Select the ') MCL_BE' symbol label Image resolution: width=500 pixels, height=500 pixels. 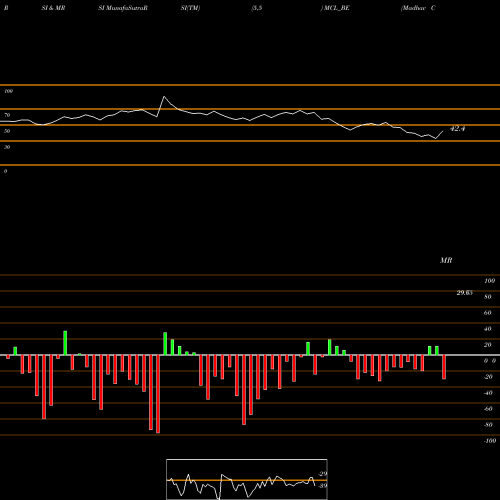point(335,8)
